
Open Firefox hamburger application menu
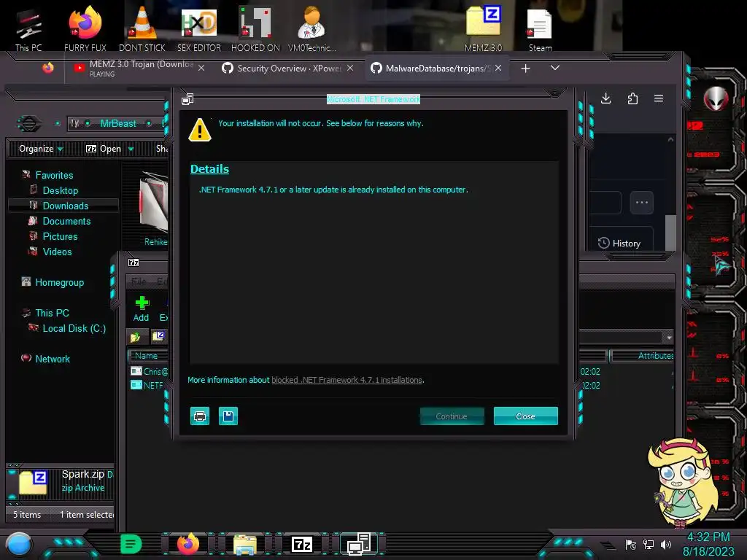(x=659, y=98)
